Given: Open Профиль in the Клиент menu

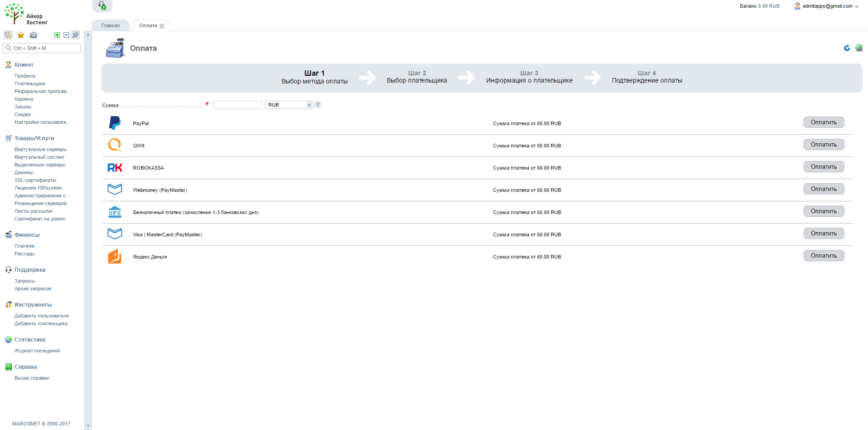Looking at the screenshot, I should (x=25, y=76).
